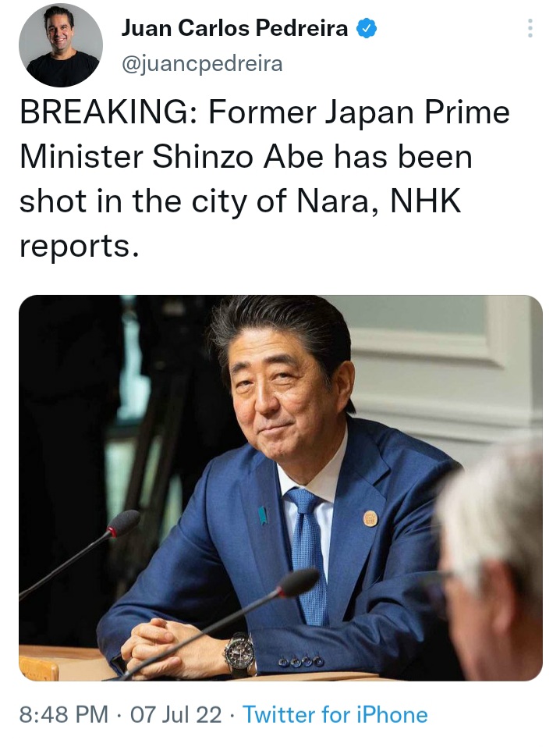This screenshot has height=747, width=560.
Task: Click the Twitter for iPhone source link
Action: [335, 714]
